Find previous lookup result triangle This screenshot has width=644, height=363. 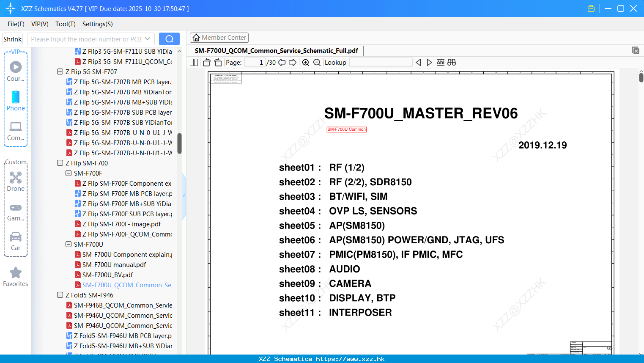coord(418,62)
